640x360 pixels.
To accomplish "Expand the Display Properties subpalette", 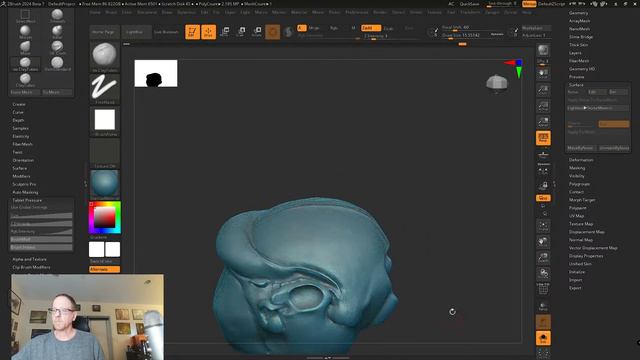I will pyautogui.click(x=586, y=256).
